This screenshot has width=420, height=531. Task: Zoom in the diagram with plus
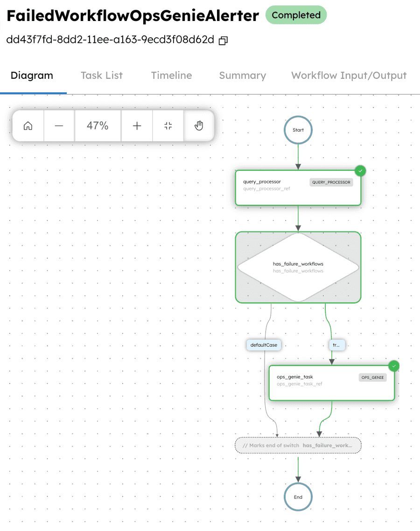(137, 126)
